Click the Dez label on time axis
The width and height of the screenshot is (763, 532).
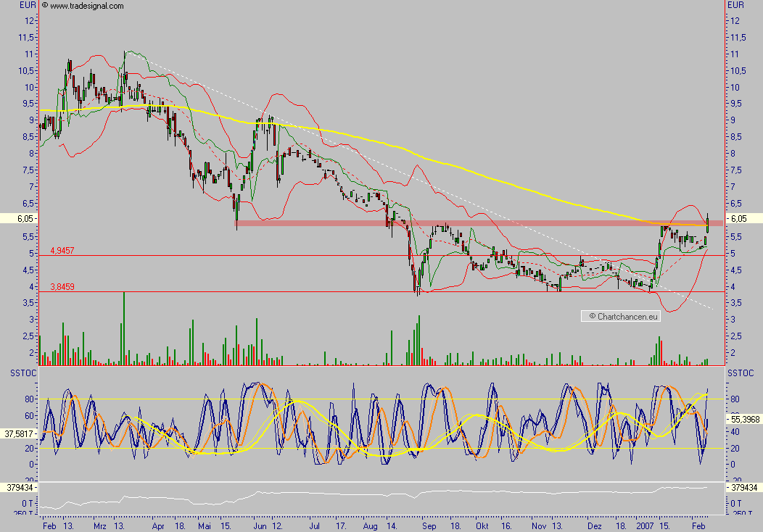click(x=595, y=525)
